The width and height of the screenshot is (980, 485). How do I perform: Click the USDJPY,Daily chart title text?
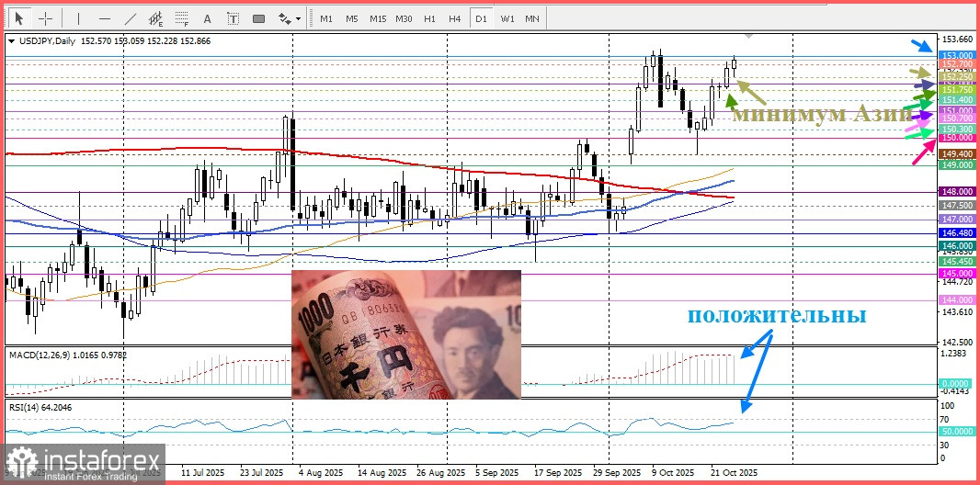pos(48,41)
